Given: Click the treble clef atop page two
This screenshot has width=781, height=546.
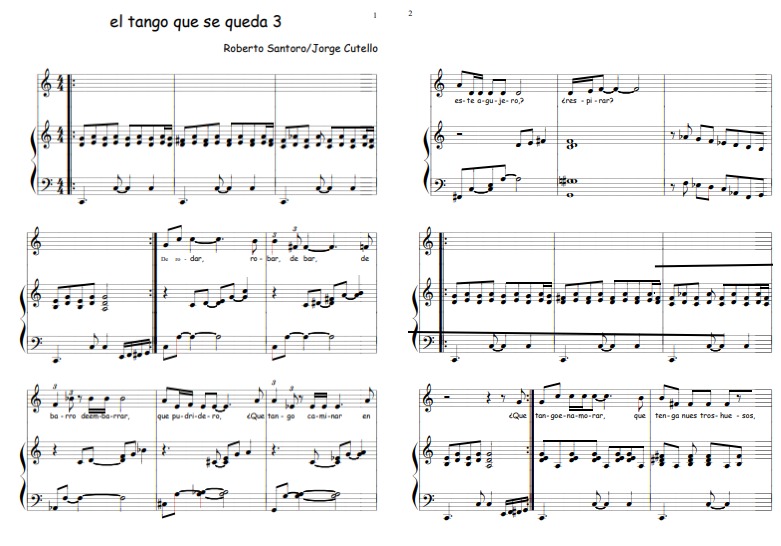Looking at the screenshot, I should pyautogui.click(x=439, y=83).
